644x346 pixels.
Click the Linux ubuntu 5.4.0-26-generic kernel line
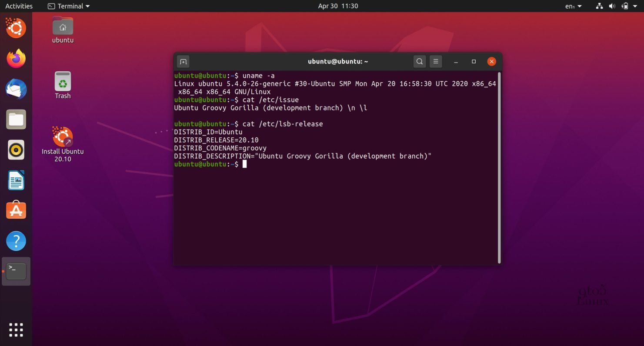335,83
